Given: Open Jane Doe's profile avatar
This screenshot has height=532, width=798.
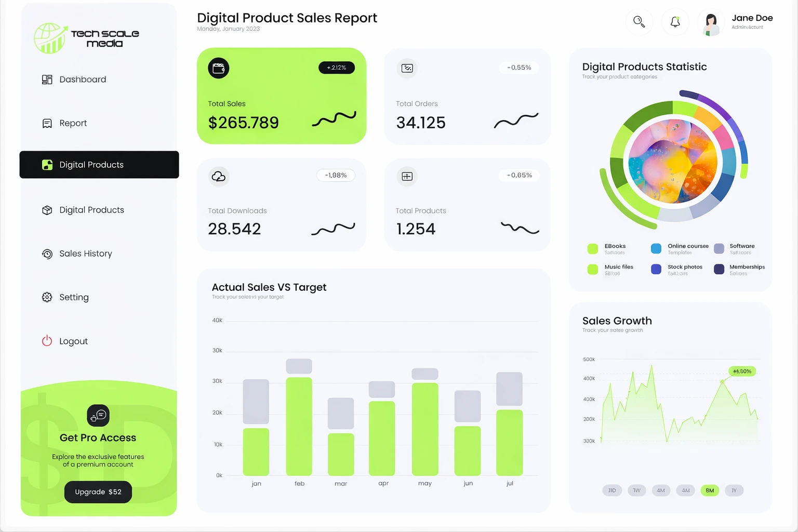Looking at the screenshot, I should pyautogui.click(x=711, y=24).
